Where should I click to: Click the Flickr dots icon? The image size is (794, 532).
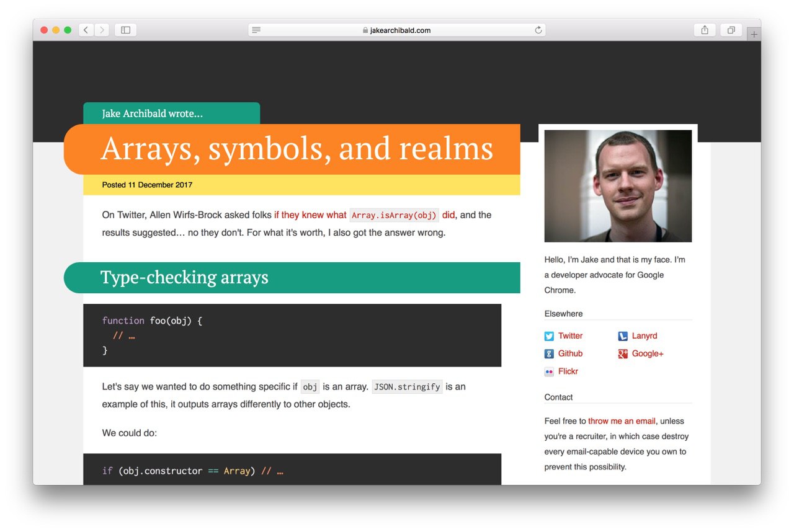[549, 372]
